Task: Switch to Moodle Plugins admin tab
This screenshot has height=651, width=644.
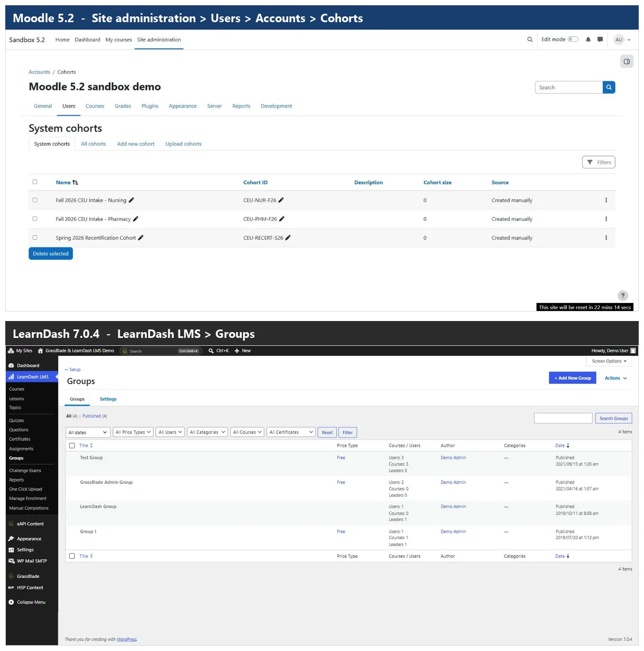Action: [150, 106]
